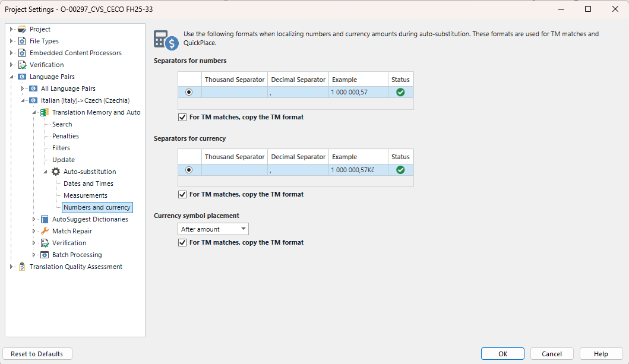
Task: Toggle copy TM format checkbox under symbol placement
Action: coord(182,242)
